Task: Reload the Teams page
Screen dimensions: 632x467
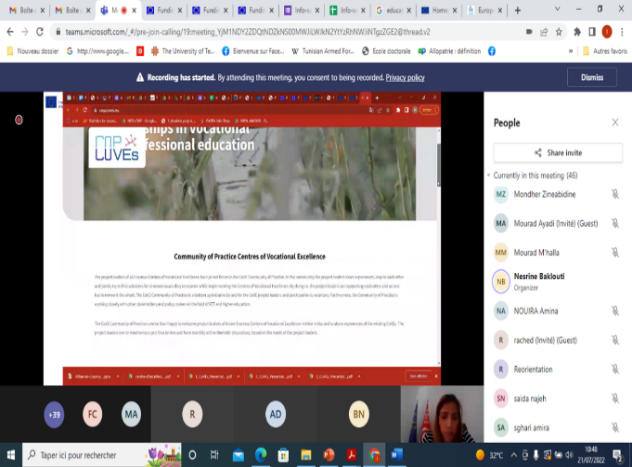Action: click(40, 32)
